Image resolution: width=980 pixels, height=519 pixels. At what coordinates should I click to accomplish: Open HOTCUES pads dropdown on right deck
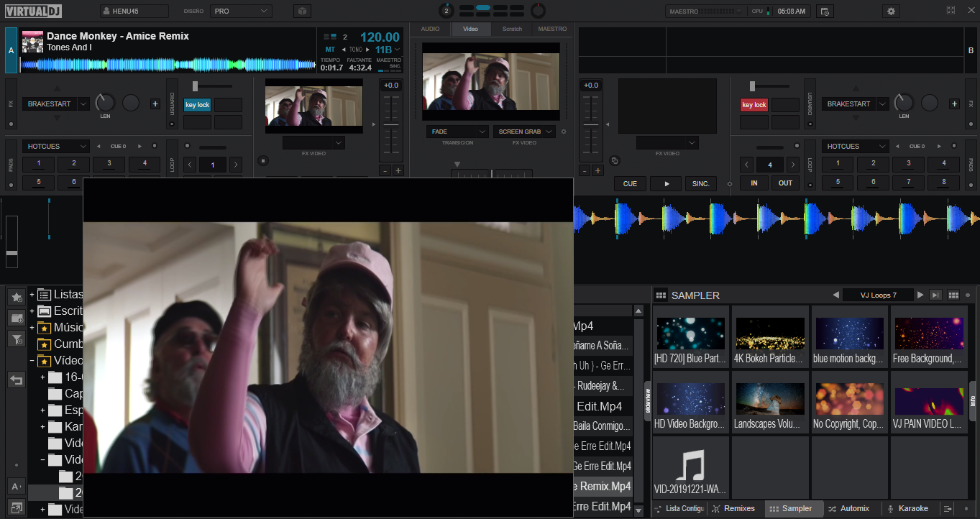pos(855,146)
